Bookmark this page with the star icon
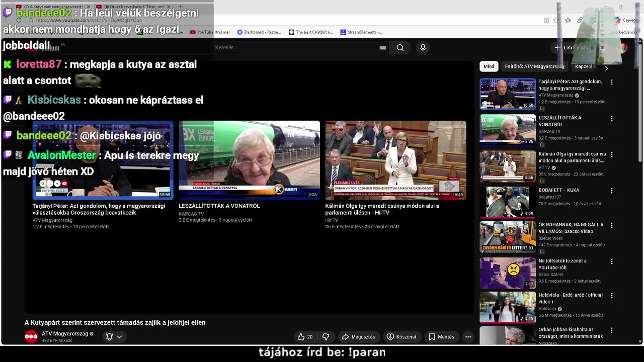 [x=556, y=20]
